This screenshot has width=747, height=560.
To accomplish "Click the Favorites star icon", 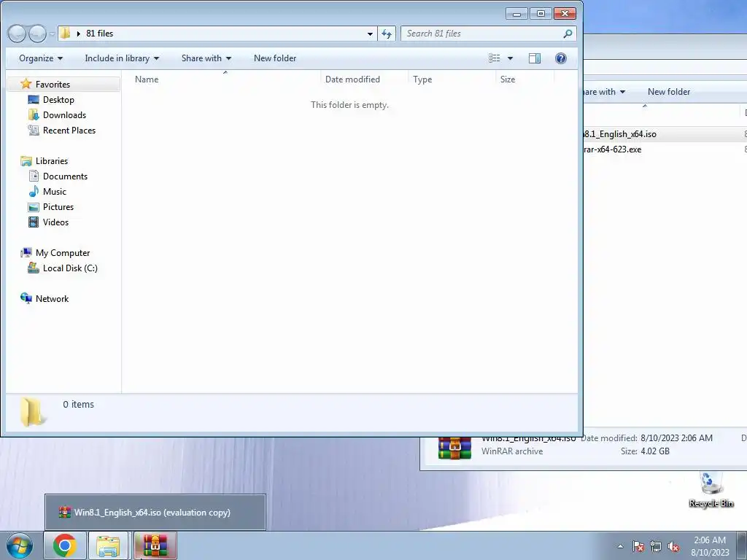I will 26,85.
